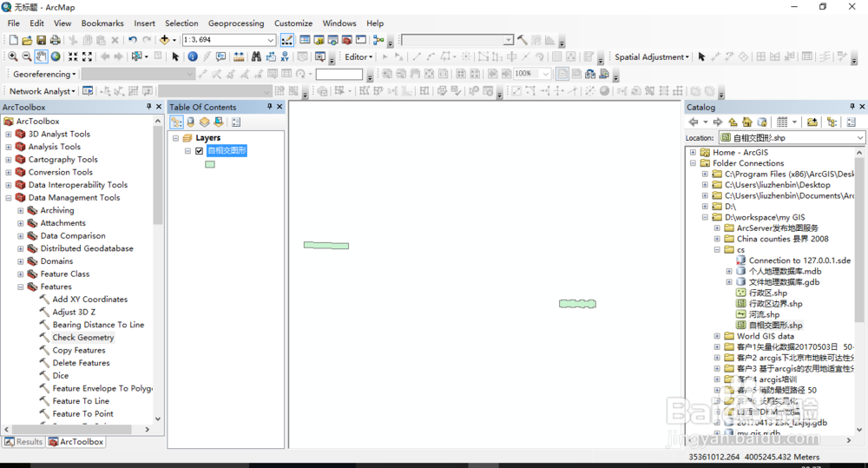Open the Spatial Adjustment dropdown menu
This screenshot has height=468, width=868.
tap(652, 56)
